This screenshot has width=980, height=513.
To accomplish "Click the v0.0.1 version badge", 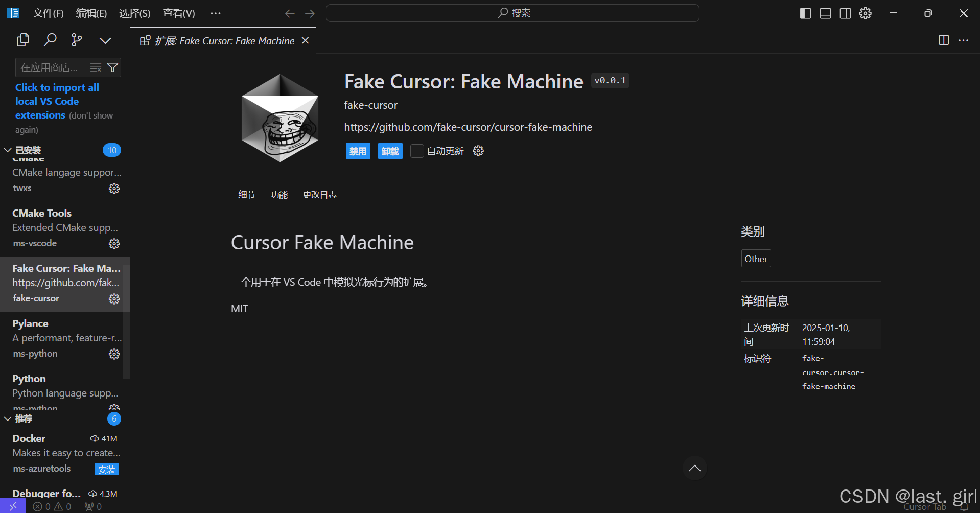I will (x=610, y=81).
